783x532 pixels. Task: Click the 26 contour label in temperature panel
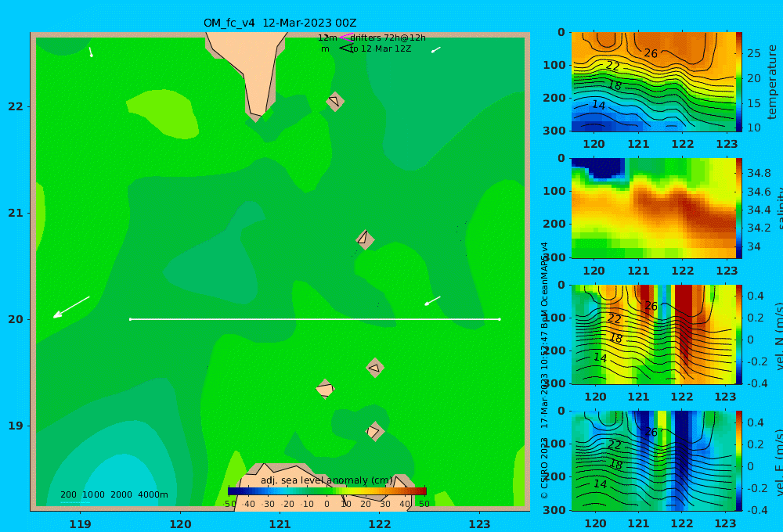click(651, 53)
